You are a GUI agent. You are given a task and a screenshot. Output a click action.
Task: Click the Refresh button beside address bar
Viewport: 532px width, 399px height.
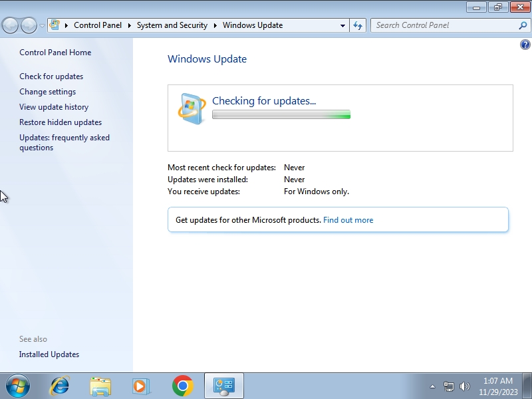point(358,25)
